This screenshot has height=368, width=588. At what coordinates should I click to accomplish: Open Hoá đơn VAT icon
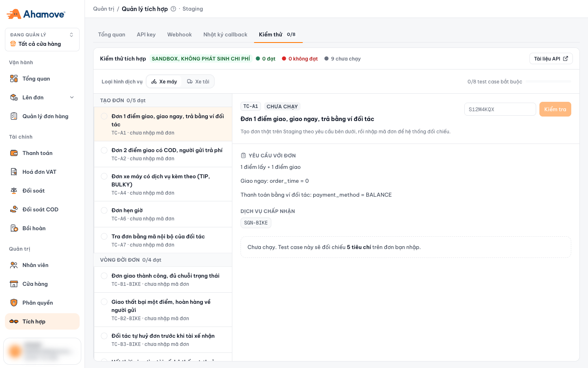14,172
